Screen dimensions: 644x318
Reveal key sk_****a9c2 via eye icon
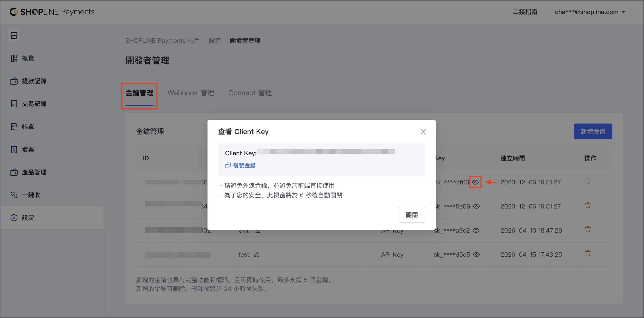pos(476,230)
